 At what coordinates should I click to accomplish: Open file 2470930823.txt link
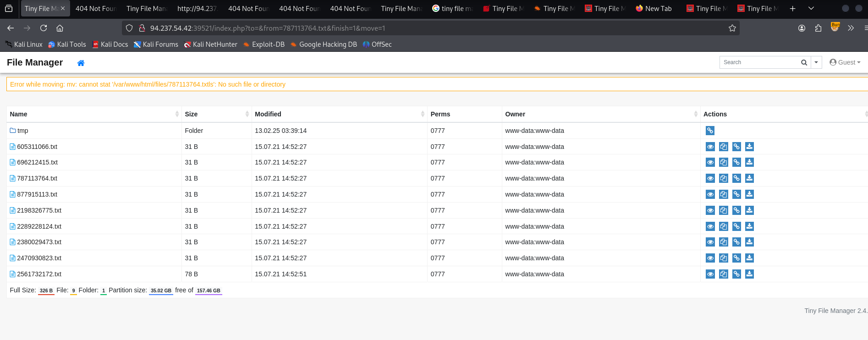pos(39,258)
